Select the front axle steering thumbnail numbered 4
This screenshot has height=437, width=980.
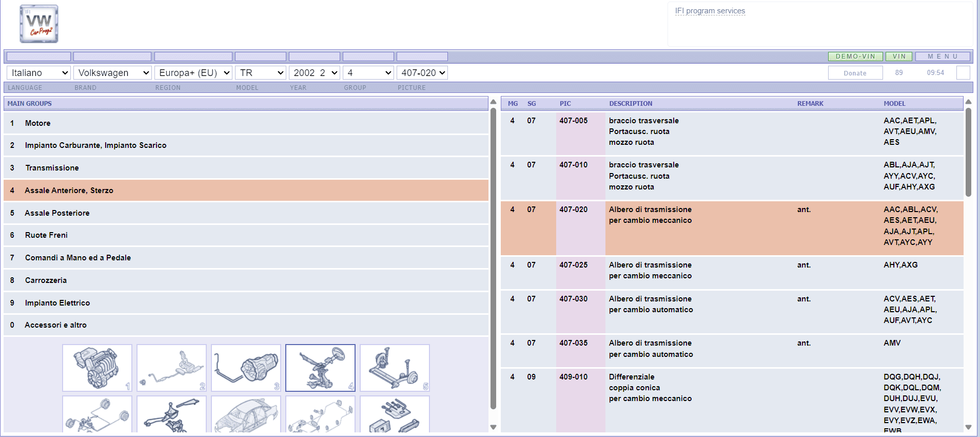[x=320, y=368]
